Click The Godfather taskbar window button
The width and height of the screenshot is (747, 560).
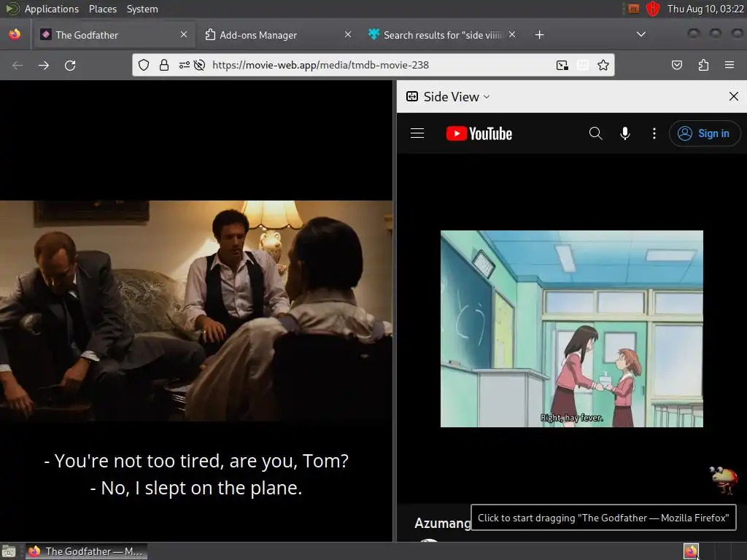(x=86, y=551)
